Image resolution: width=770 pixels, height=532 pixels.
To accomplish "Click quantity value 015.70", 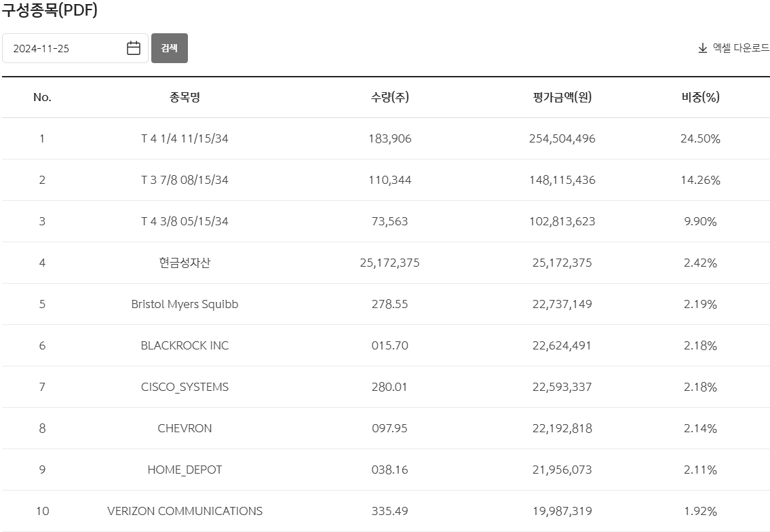I will pos(390,345).
